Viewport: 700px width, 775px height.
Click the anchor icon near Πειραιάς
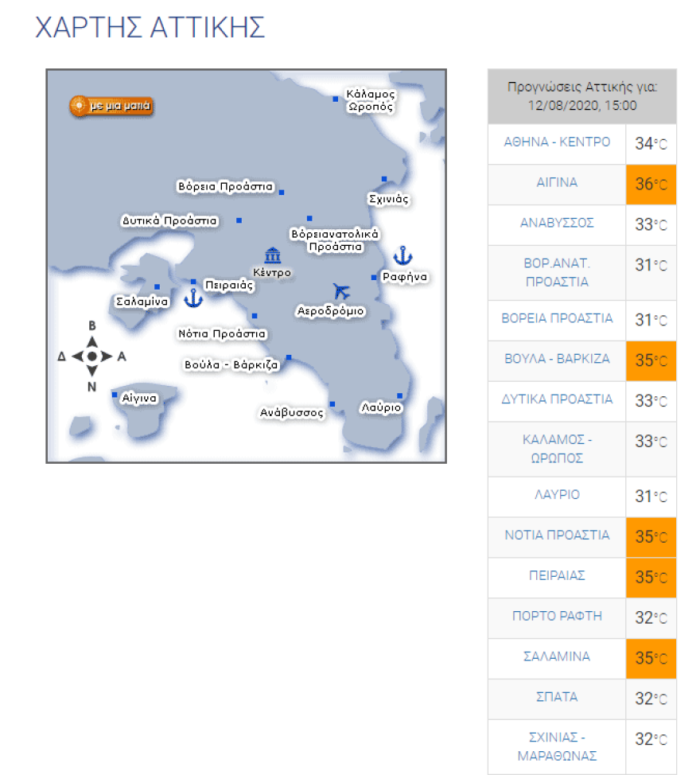point(192,298)
